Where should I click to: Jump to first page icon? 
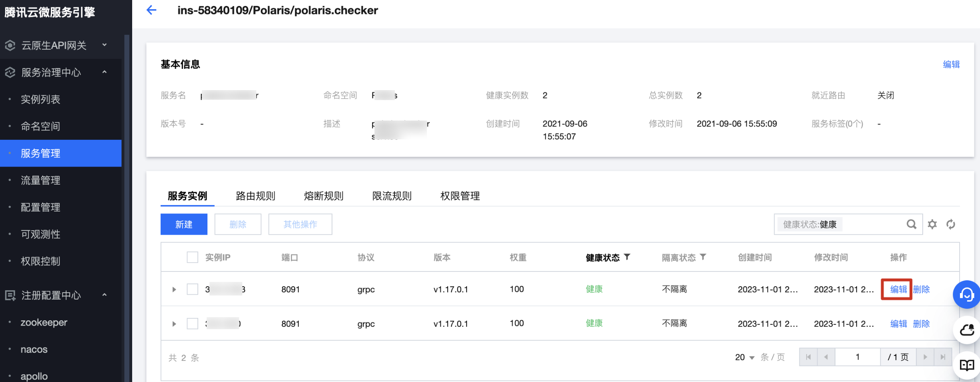(x=808, y=357)
